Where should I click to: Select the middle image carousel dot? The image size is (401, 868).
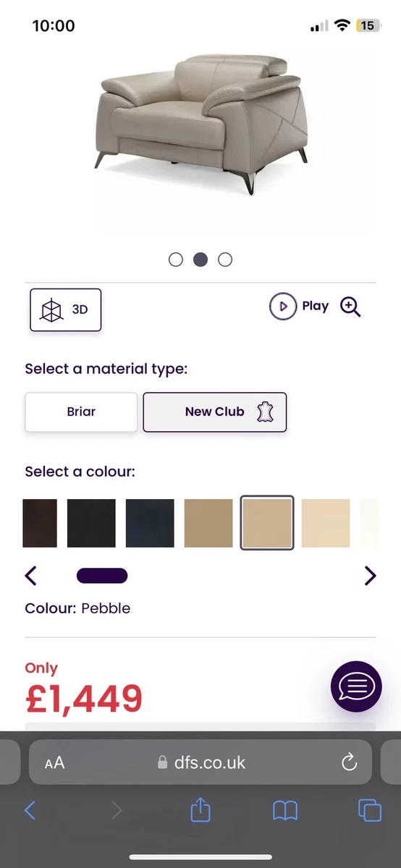(x=200, y=259)
